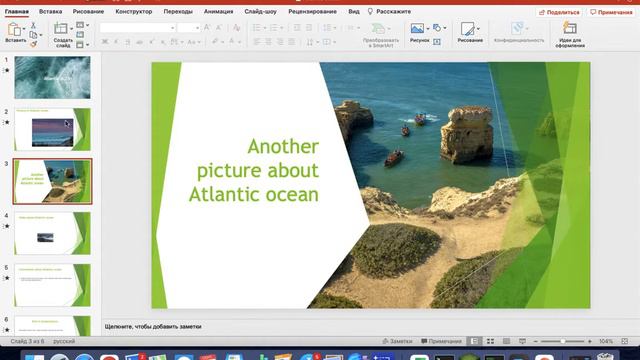Click the Reading view icon in status bar

point(506,341)
